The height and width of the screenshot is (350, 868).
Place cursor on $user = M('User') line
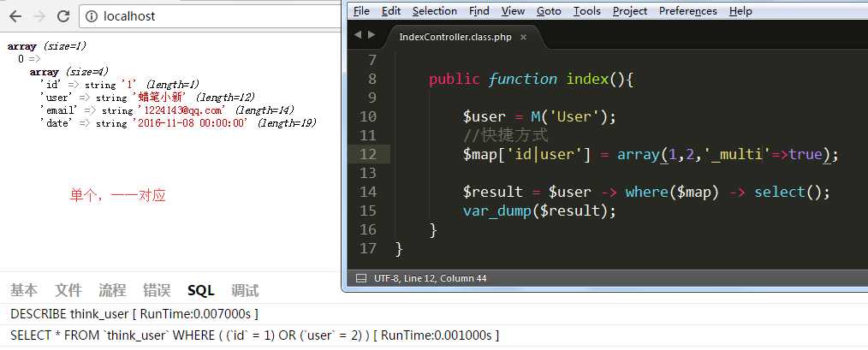(x=539, y=116)
